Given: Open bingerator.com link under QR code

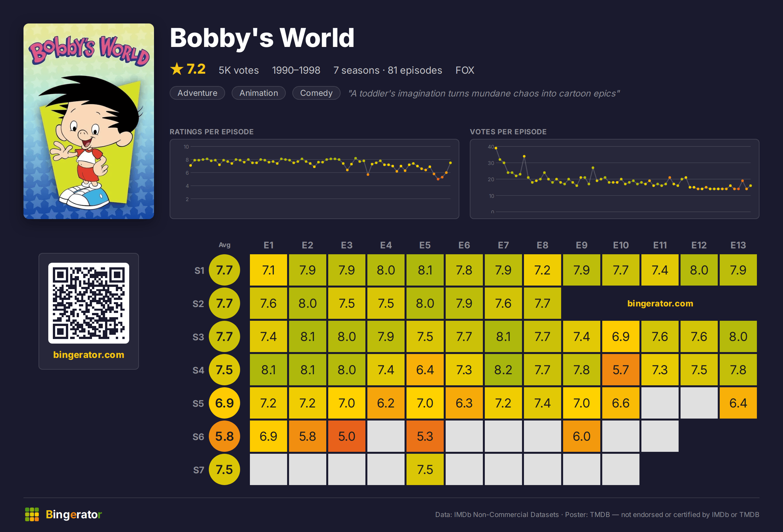Looking at the screenshot, I should pyautogui.click(x=89, y=355).
